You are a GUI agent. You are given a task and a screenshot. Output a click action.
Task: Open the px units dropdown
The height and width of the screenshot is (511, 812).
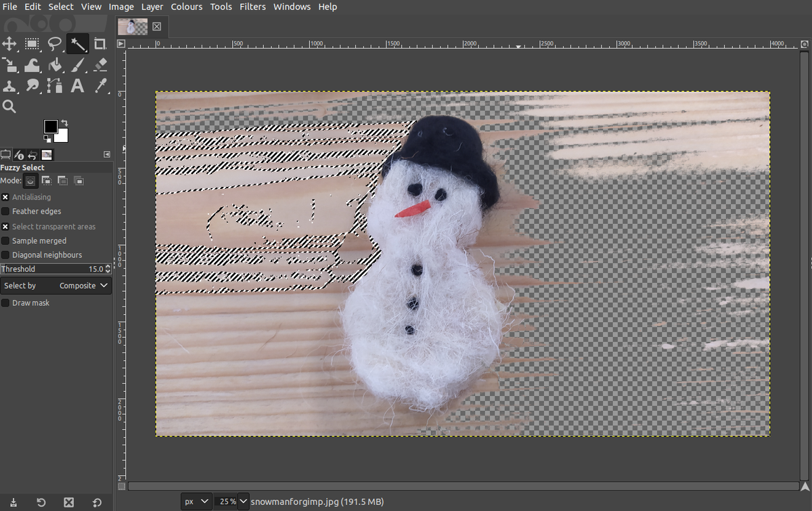pos(196,502)
